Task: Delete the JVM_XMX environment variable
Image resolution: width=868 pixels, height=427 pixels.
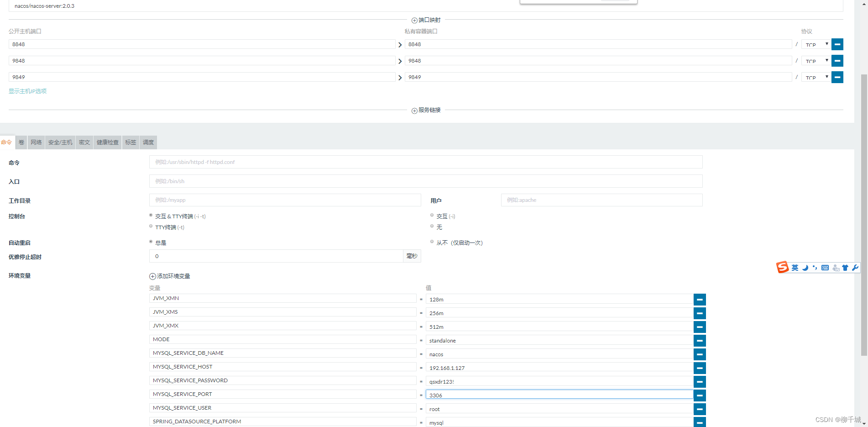Action: pos(700,327)
